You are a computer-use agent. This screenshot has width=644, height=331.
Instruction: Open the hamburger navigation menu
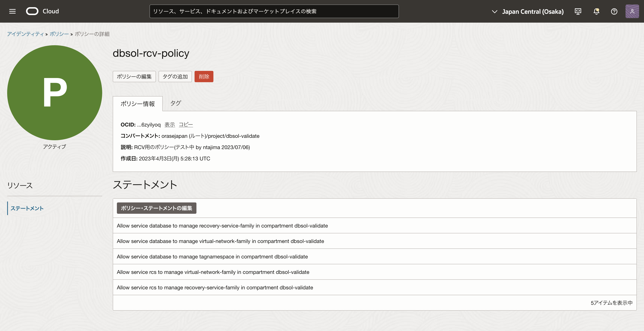(12, 11)
